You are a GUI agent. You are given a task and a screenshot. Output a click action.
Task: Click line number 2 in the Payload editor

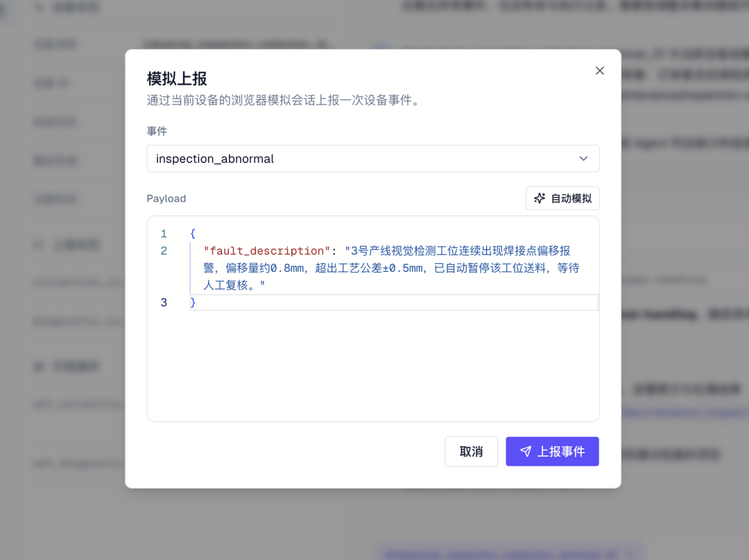click(164, 251)
